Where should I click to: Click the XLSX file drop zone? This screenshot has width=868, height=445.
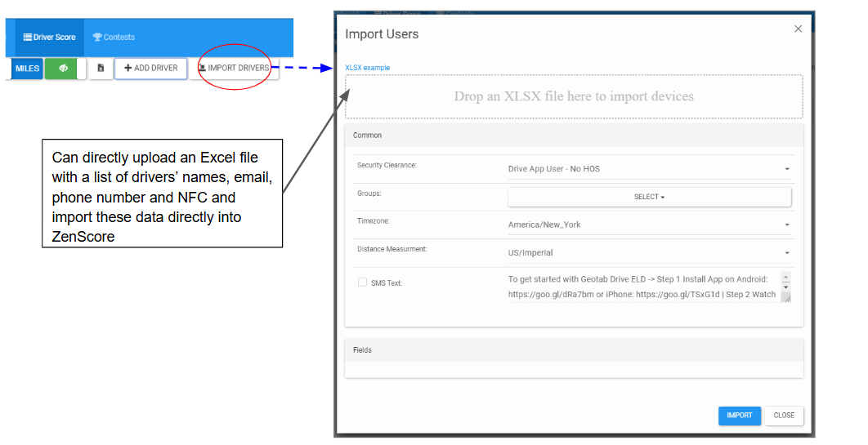574,96
